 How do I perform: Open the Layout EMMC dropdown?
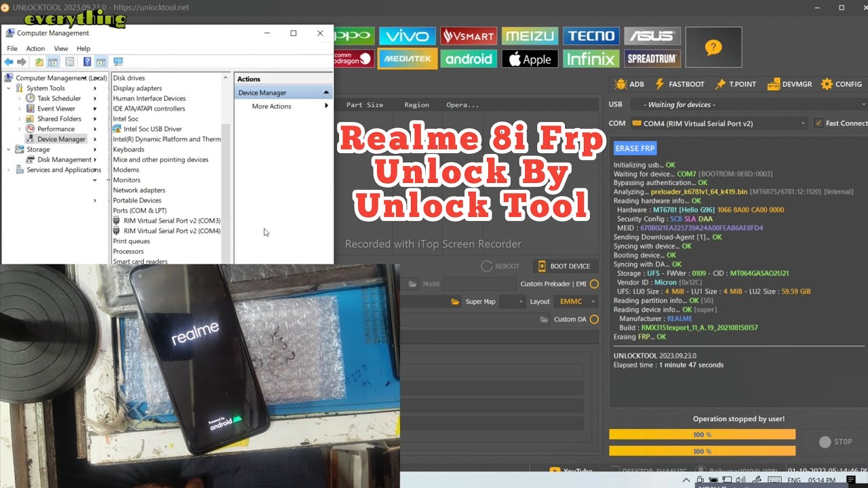coord(576,302)
